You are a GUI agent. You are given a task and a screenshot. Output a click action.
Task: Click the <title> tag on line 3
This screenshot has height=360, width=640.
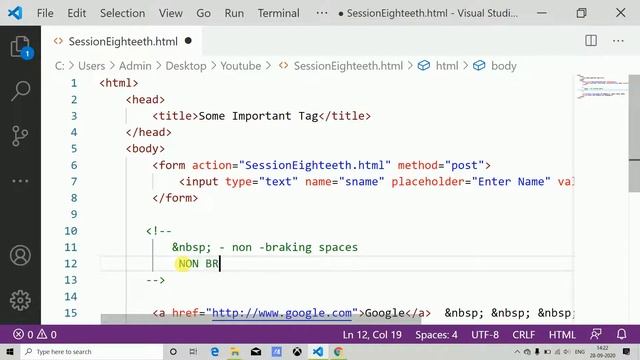click(x=175, y=116)
